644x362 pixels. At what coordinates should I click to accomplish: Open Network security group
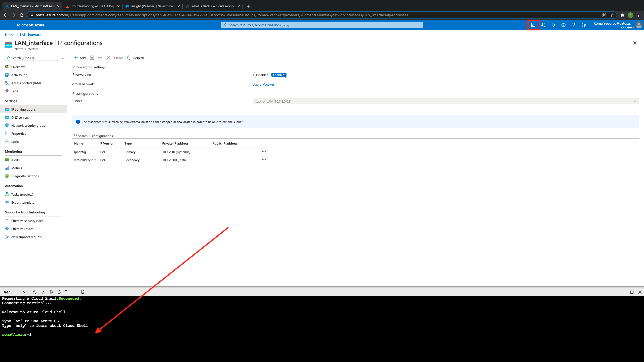tap(28, 125)
